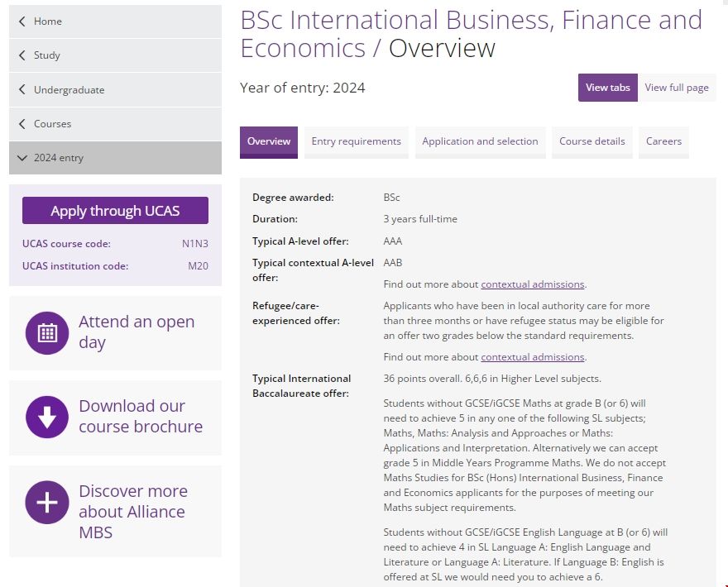Click the chevron next to Undergraduate
The height and width of the screenshot is (587, 728).
coord(22,90)
